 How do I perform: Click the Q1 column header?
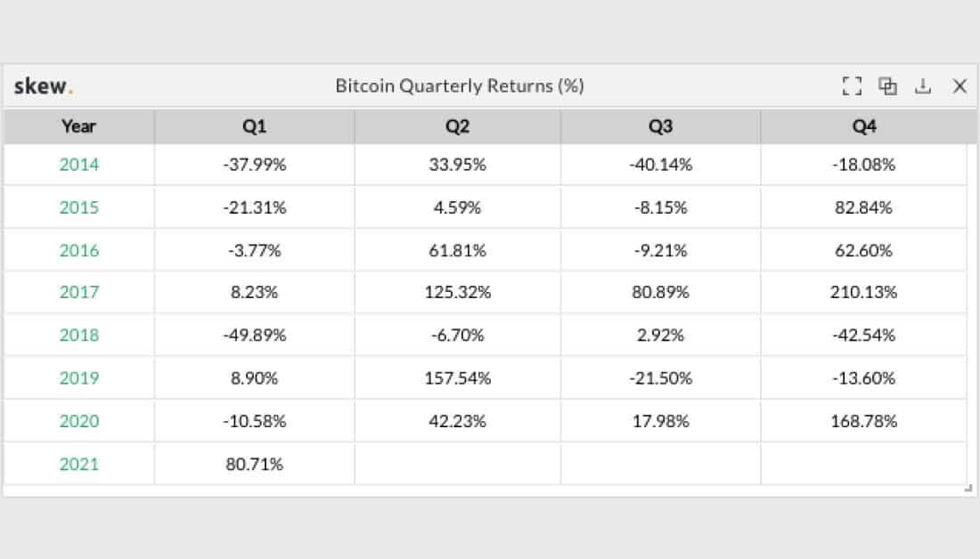[254, 126]
